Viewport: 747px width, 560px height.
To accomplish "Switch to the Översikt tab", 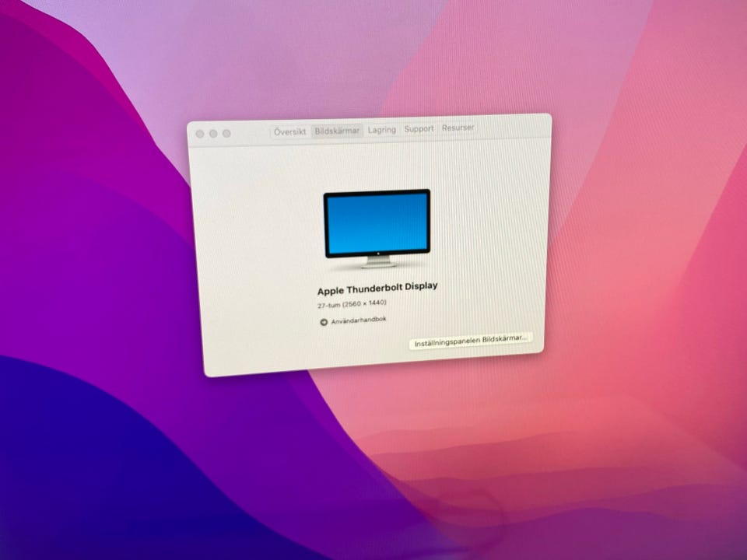I will point(289,131).
